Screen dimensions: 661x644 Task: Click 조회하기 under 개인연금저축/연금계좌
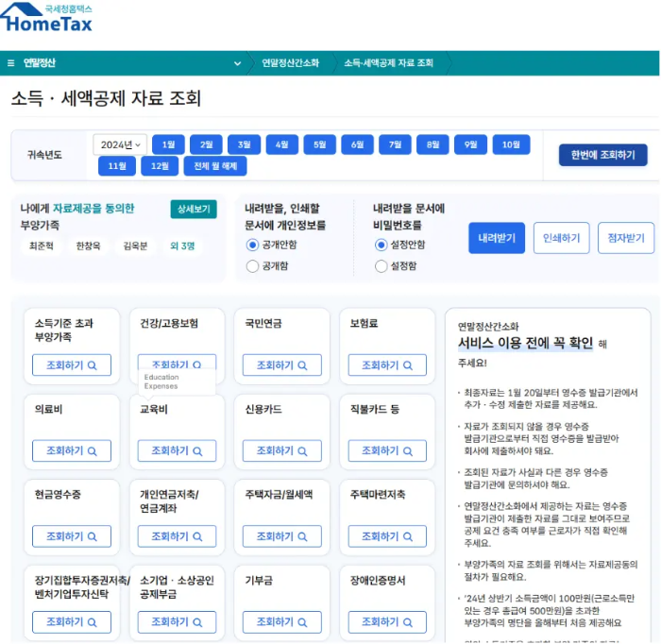[x=177, y=536]
